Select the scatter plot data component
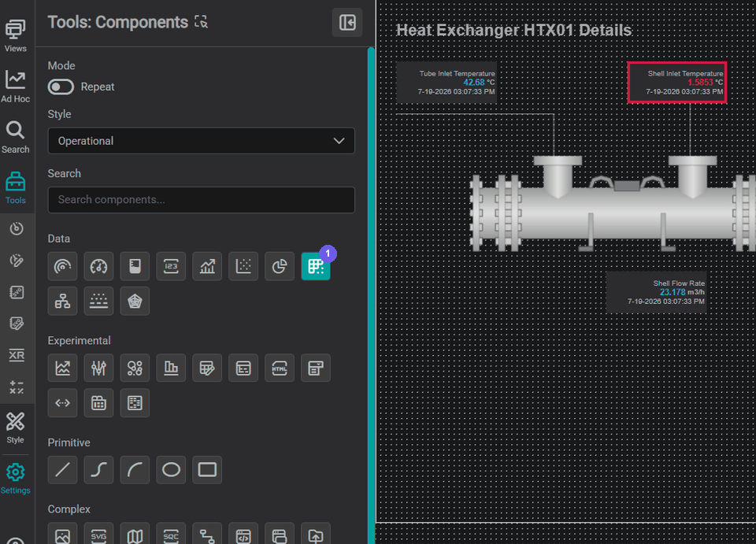The height and width of the screenshot is (544, 756). coord(243,266)
